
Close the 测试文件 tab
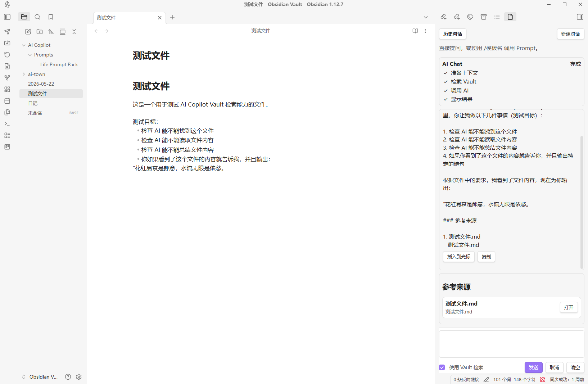[160, 18]
